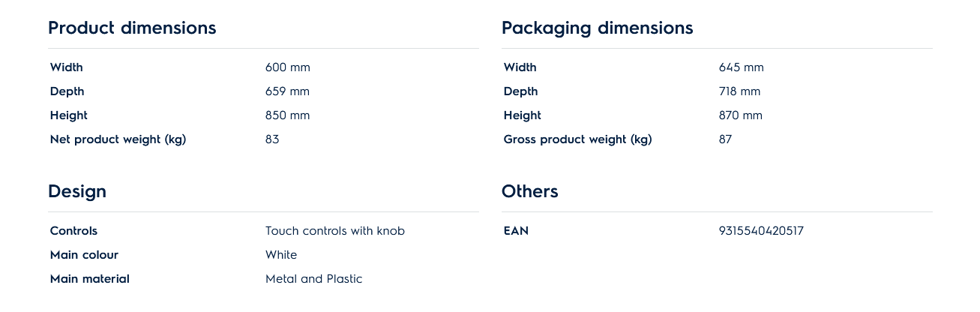Select the Metal and Plastic material value
Screen dimensions: 980x312
click(313, 279)
